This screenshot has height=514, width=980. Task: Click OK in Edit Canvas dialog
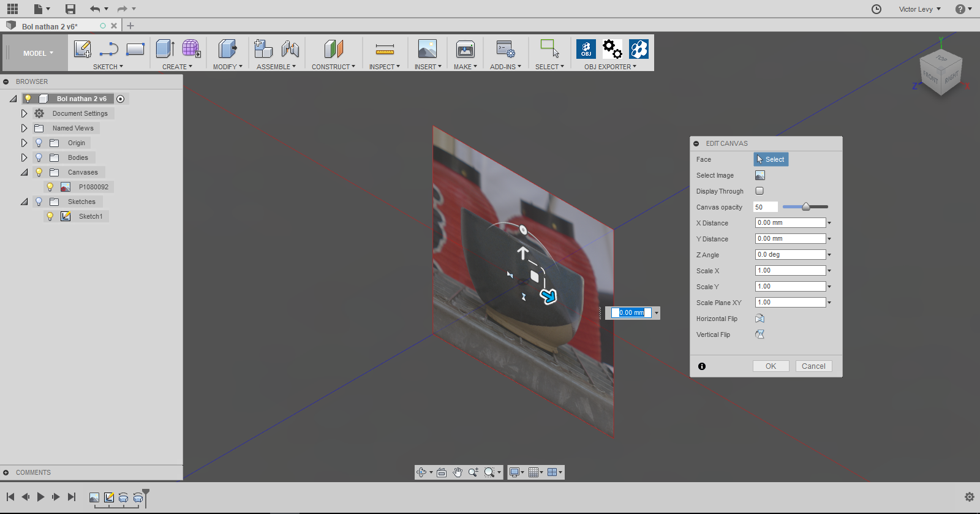[x=771, y=366]
